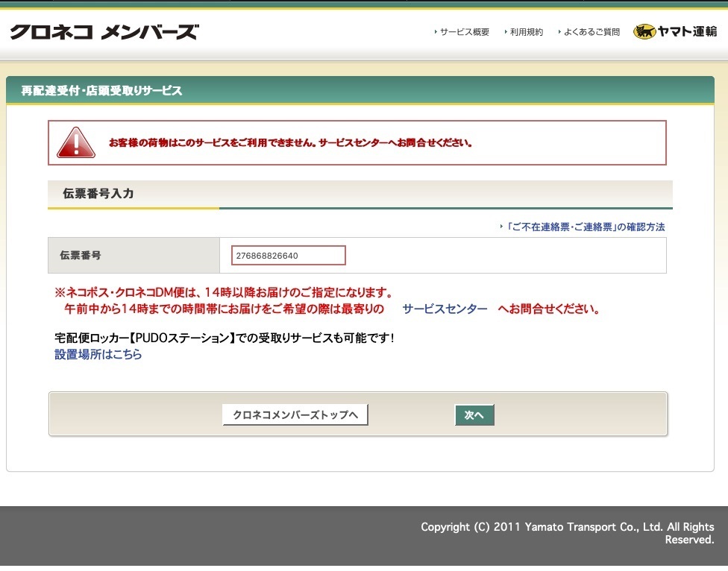Click the 再配達受付・店頭受取りサービス header
The image size is (728, 571).
click(x=101, y=90)
